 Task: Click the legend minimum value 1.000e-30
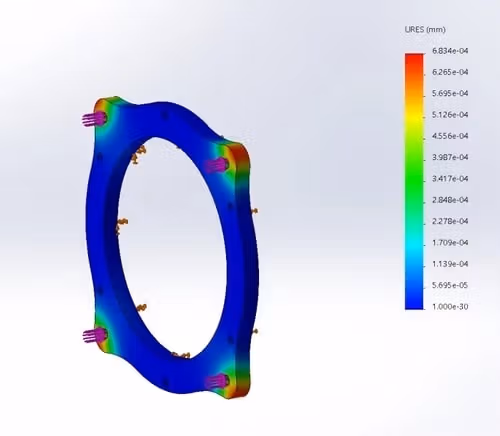pyautogui.click(x=450, y=307)
